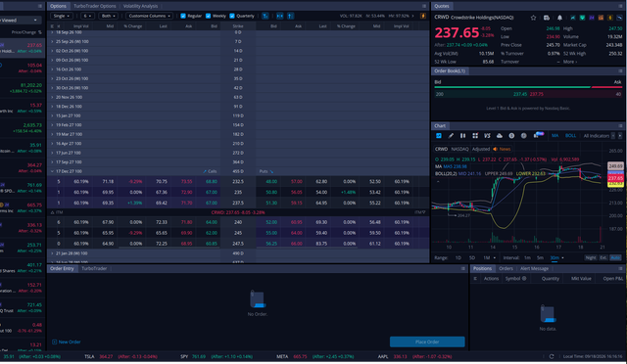Open the strike count dropdown showing 6

coord(87,16)
